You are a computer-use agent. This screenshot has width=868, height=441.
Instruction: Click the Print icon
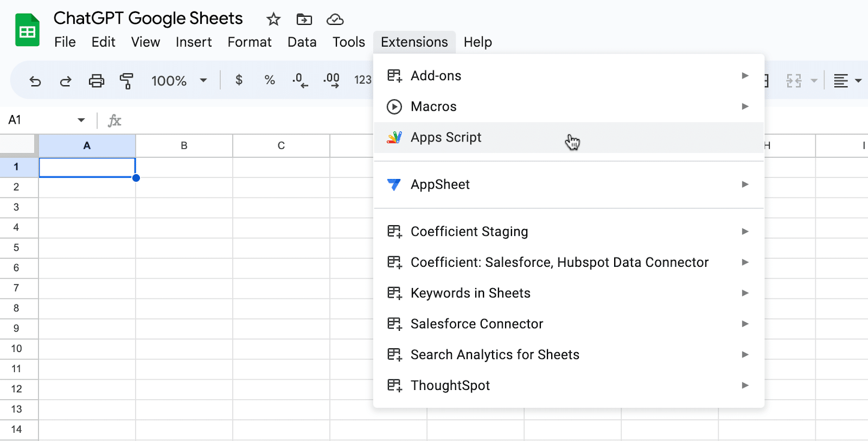tap(97, 81)
